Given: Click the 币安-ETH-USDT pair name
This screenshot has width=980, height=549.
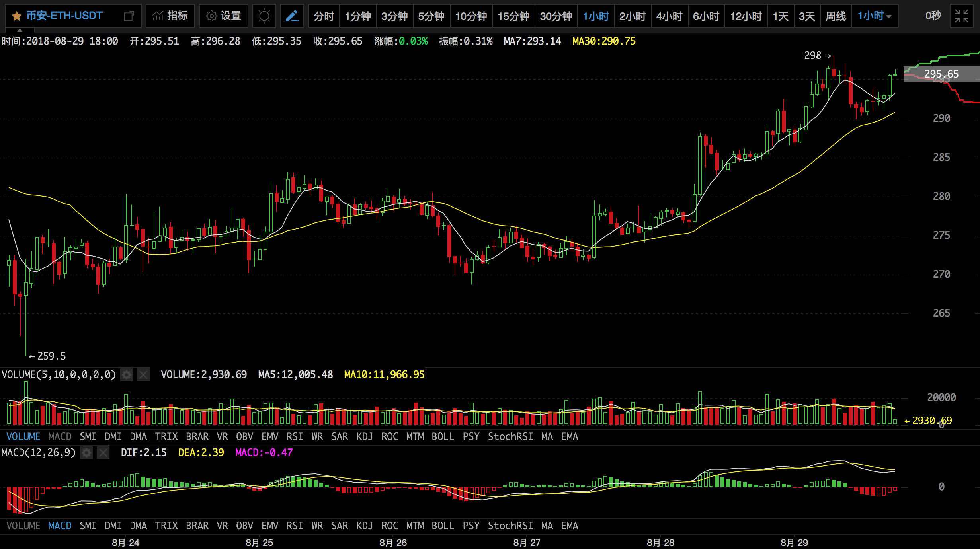Looking at the screenshot, I should pos(64,16).
